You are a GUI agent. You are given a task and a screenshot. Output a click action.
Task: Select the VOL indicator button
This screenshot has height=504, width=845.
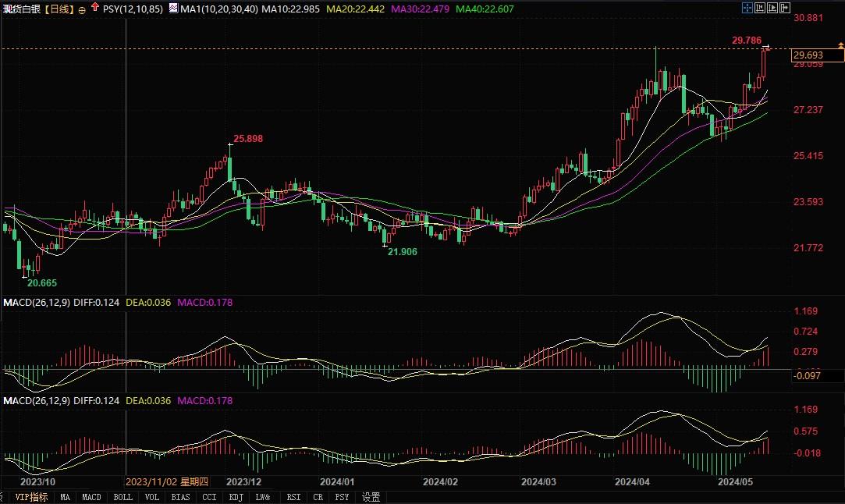[x=151, y=497]
